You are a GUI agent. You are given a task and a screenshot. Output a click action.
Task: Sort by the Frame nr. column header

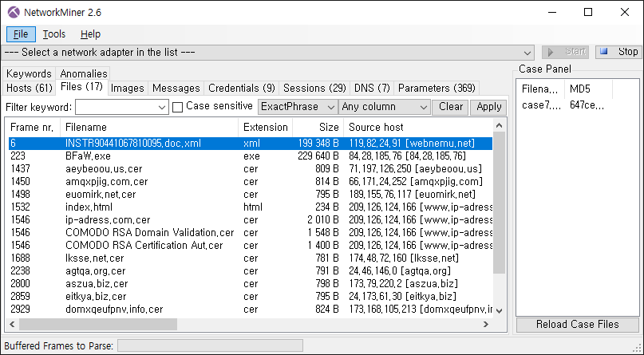(x=34, y=127)
